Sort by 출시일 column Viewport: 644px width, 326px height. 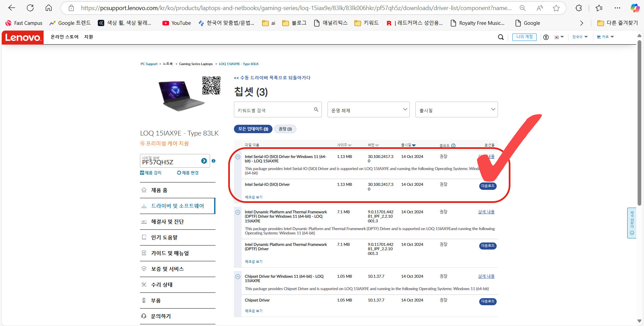(408, 145)
